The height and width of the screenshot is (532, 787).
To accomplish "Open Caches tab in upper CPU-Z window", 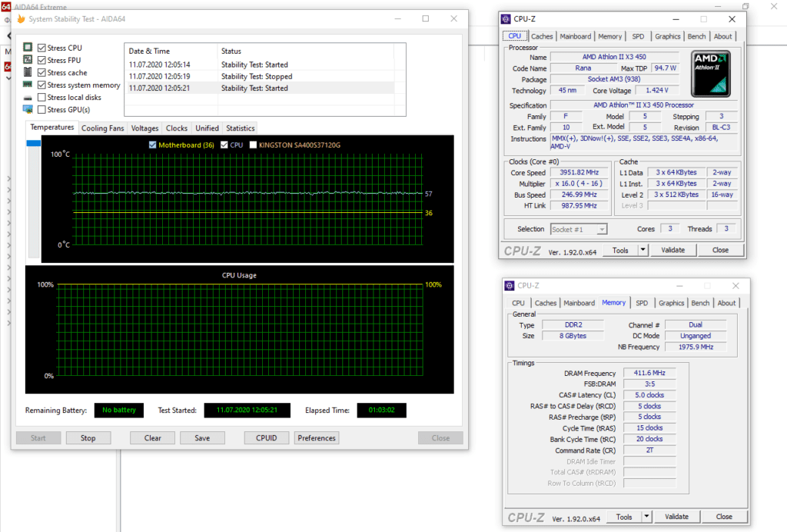I will tap(542, 37).
